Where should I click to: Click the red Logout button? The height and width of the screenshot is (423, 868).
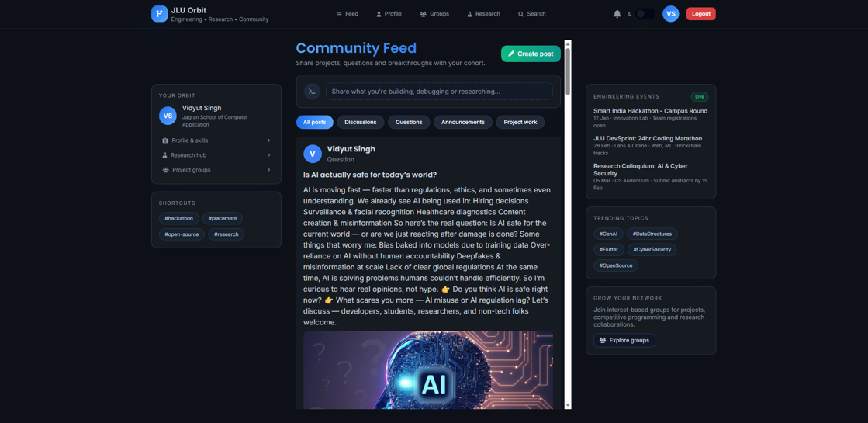pos(700,14)
